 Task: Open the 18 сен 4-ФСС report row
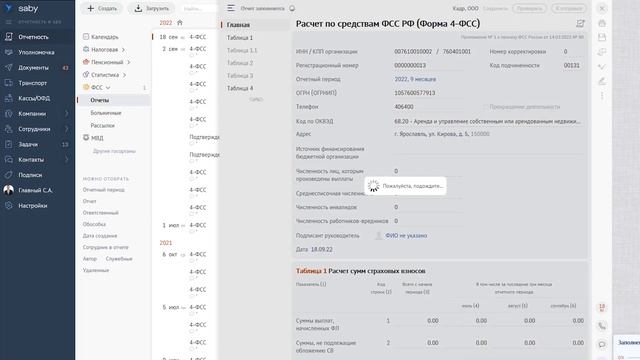[x=186, y=37]
